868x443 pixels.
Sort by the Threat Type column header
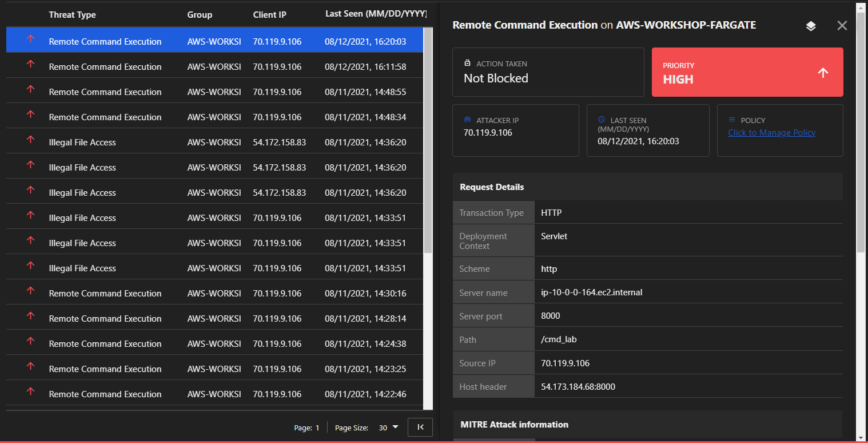click(72, 15)
